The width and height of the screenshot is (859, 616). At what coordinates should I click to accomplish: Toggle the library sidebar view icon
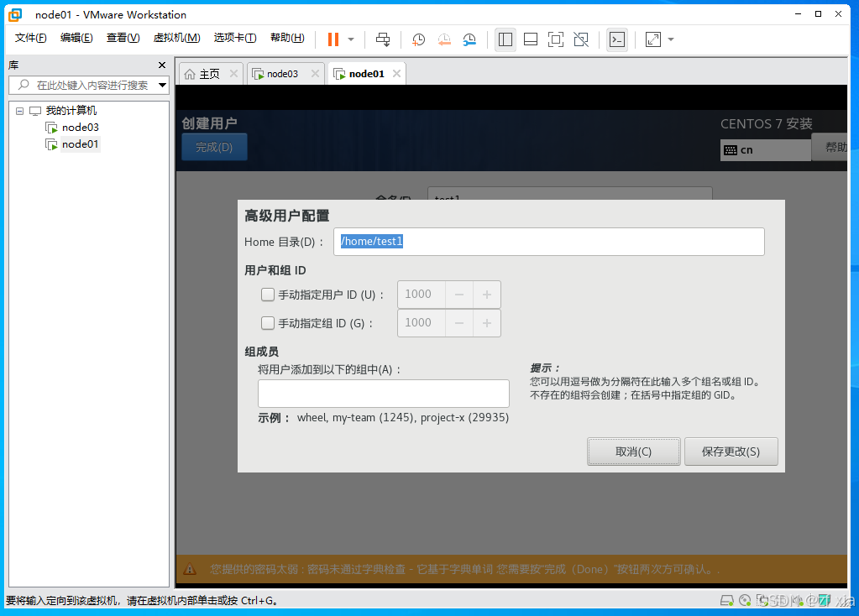(505, 39)
